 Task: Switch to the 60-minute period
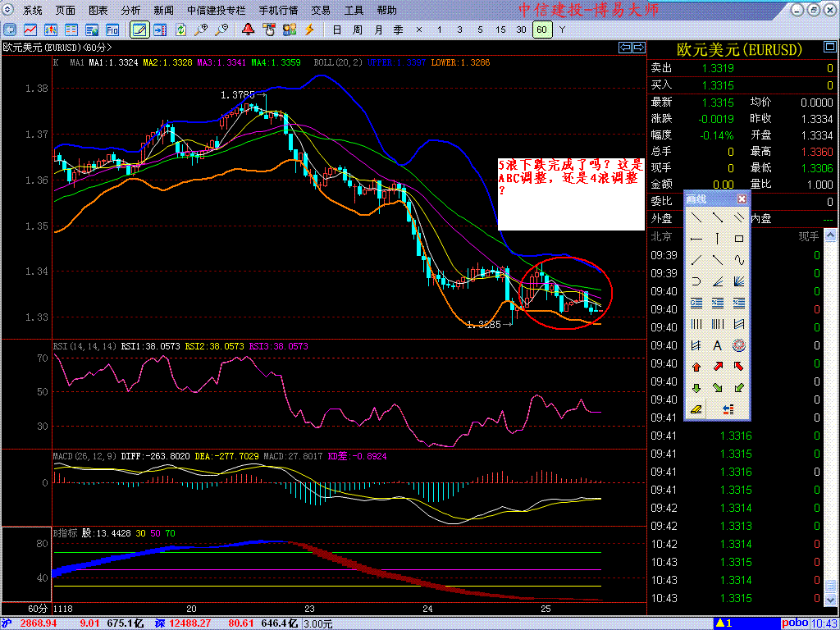541,30
